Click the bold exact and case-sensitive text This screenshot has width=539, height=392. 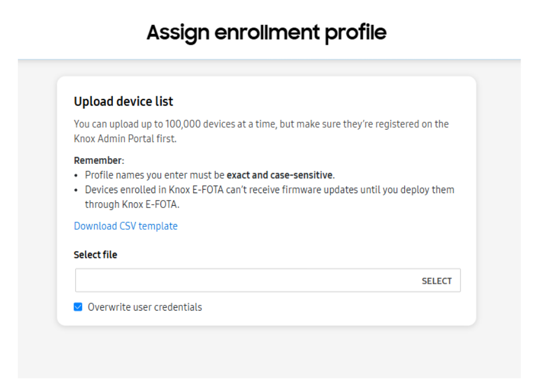click(279, 175)
